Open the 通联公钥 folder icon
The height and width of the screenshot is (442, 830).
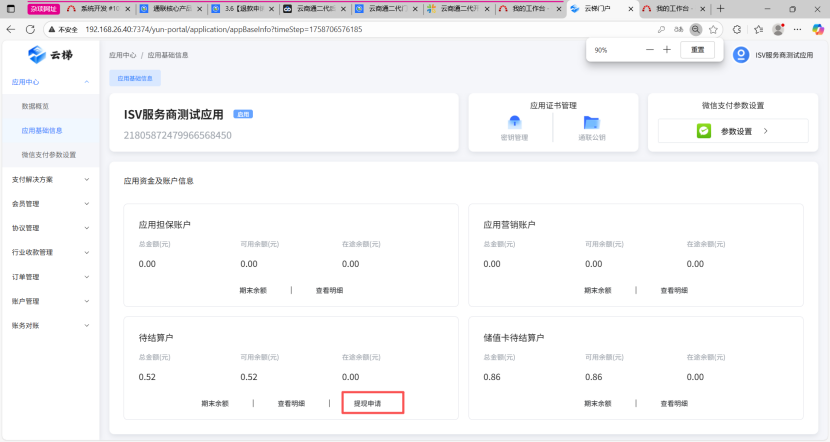pos(591,122)
